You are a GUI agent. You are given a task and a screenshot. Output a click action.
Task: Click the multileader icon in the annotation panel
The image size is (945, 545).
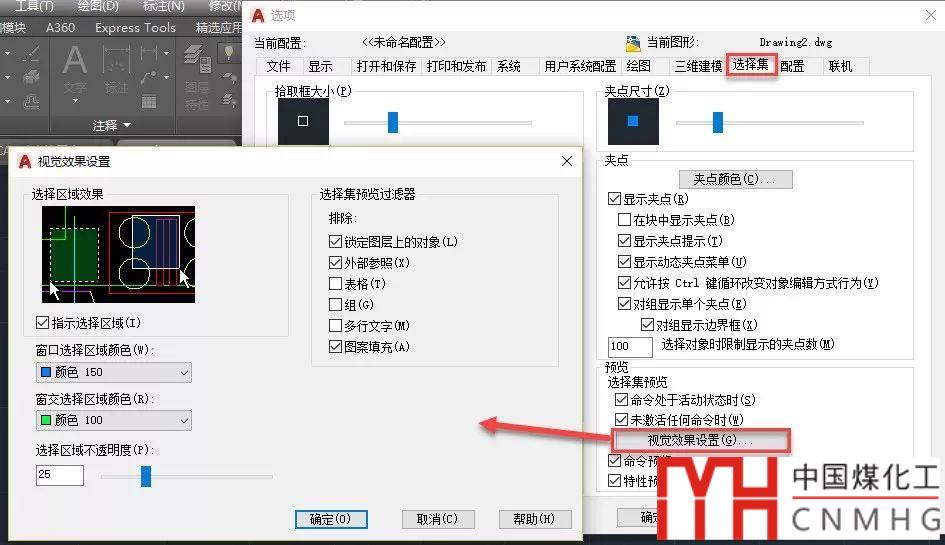coord(148,77)
